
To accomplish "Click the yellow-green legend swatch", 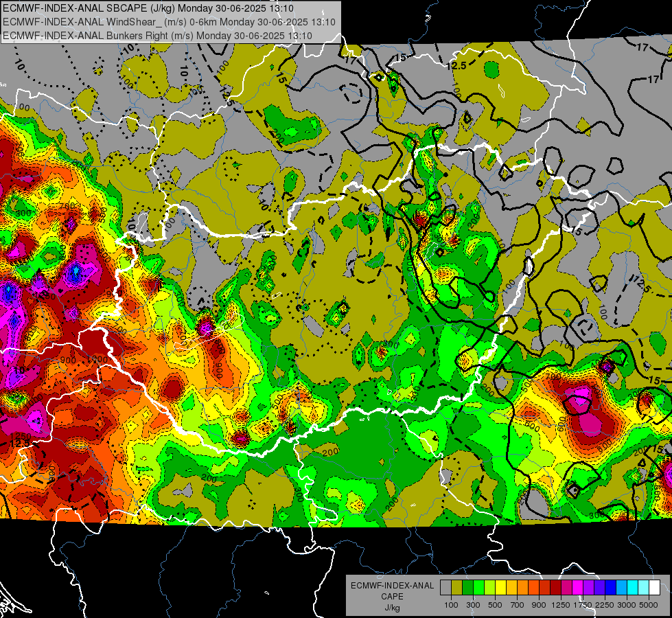I will pos(489,587).
